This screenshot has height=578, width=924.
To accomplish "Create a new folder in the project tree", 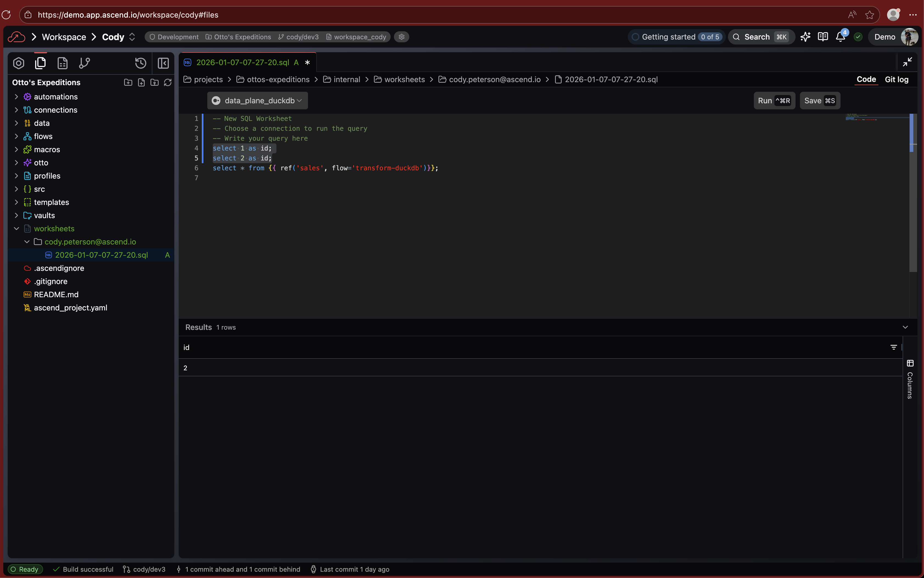I will (128, 83).
